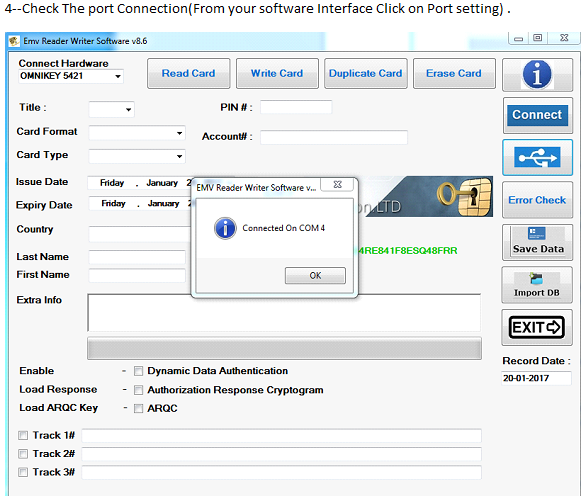Click the EXIT arrow icon button

pyautogui.click(x=537, y=327)
